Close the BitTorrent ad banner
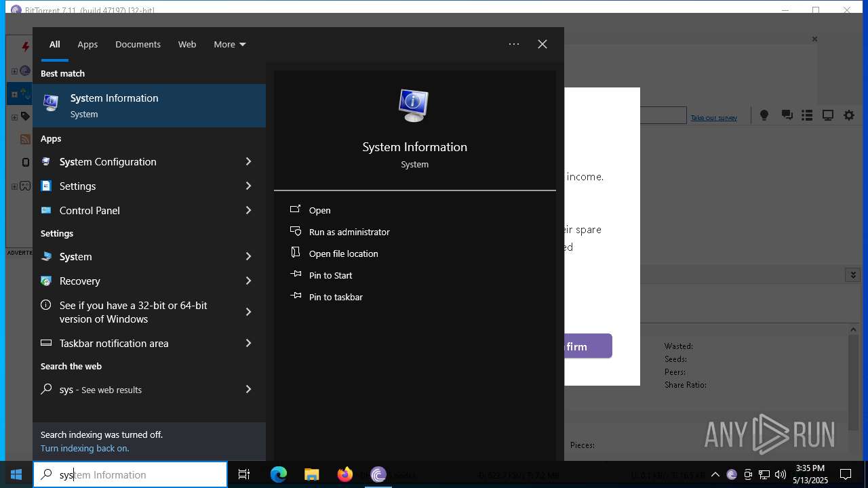The image size is (868, 488). click(x=814, y=39)
